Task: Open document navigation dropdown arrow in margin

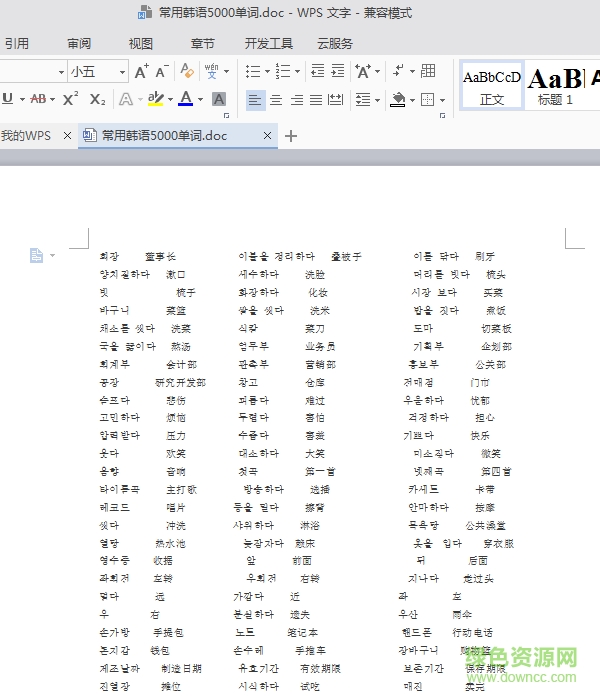Action: pos(52,255)
